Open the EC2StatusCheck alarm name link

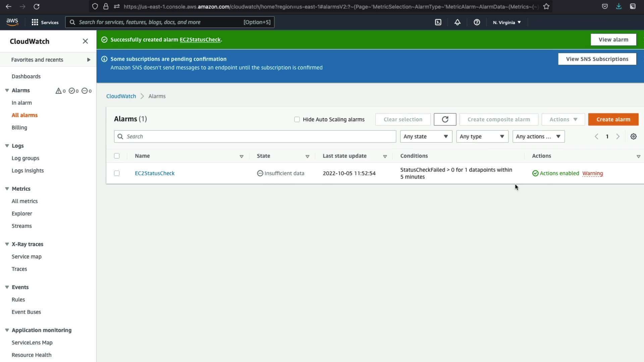(x=155, y=173)
